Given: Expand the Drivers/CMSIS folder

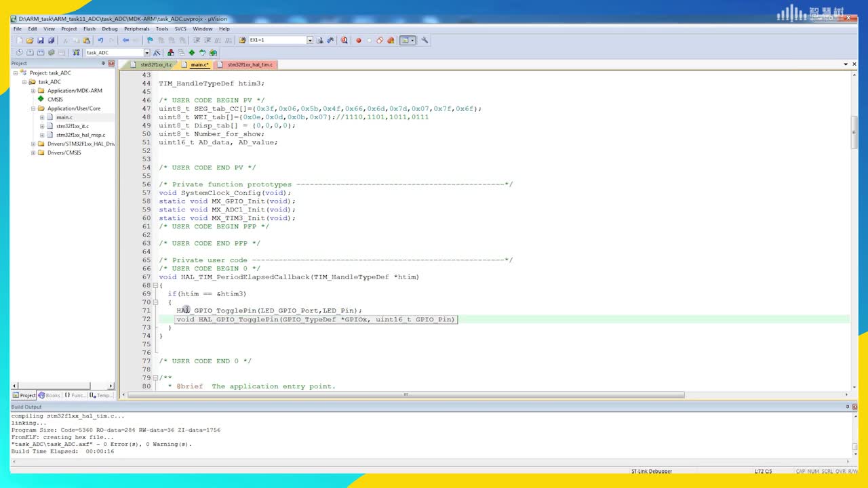Looking at the screenshot, I should point(33,152).
